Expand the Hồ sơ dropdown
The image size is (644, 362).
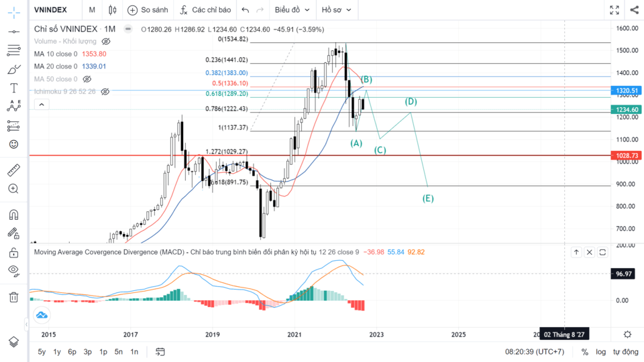pos(337,10)
